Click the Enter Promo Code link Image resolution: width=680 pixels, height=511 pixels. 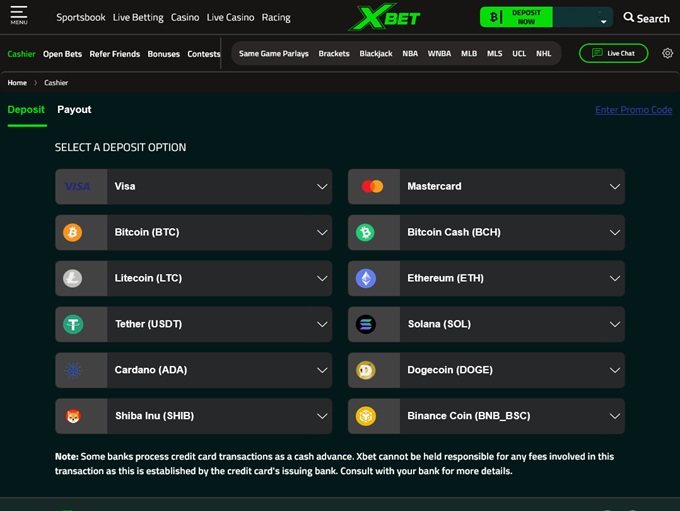click(x=633, y=110)
